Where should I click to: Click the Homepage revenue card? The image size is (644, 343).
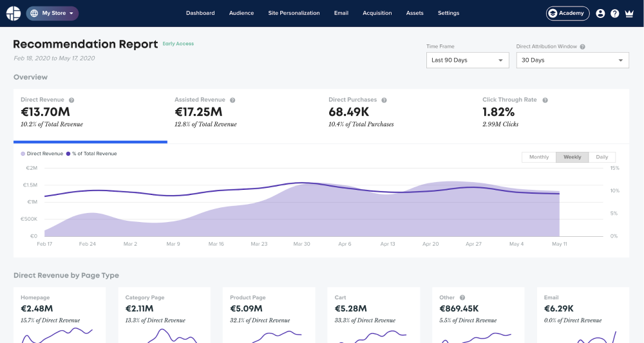(59, 315)
